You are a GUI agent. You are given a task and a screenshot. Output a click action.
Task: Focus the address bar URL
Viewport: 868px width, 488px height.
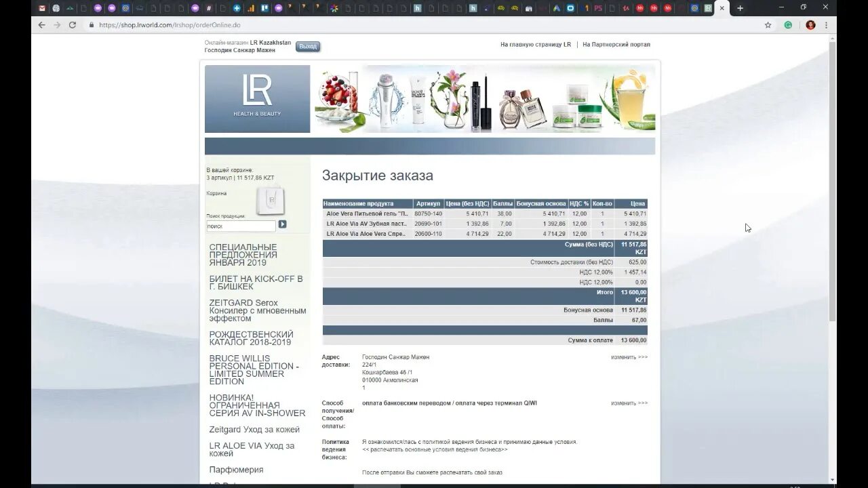(x=170, y=25)
